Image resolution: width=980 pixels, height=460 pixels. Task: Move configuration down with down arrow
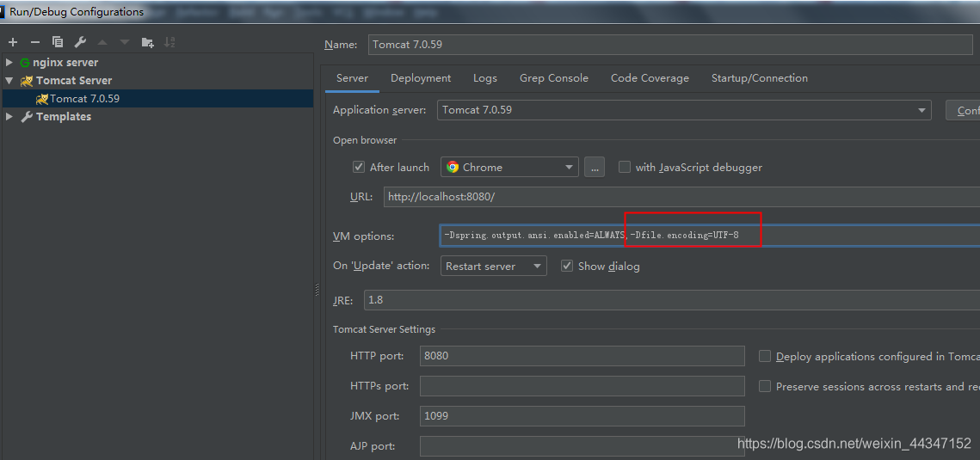(x=125, y=42)
